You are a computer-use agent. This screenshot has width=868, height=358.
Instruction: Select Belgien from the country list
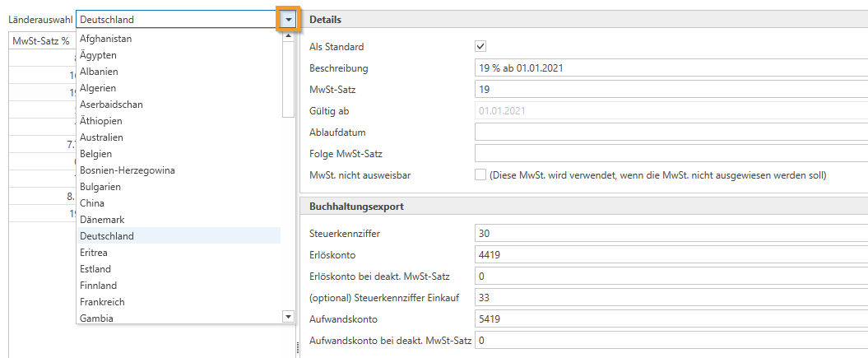tap(95, 154)
